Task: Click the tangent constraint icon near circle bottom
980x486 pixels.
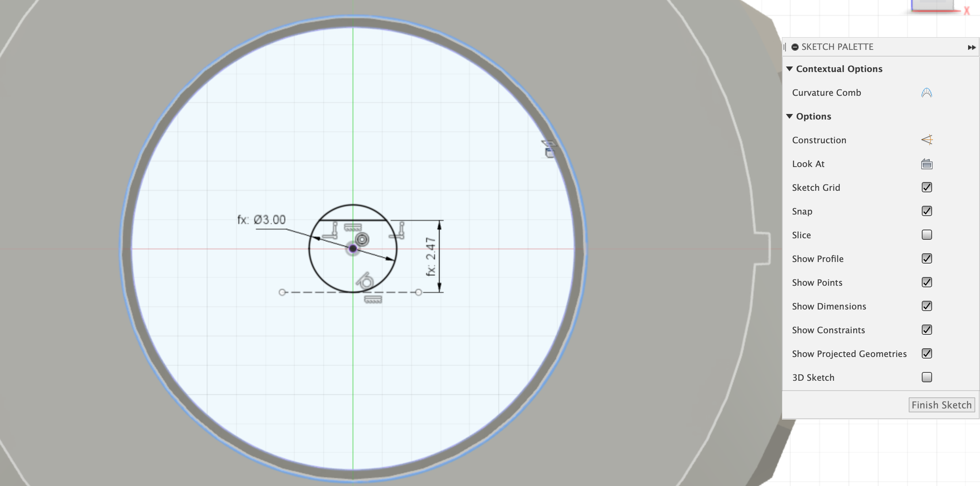Action: coord(365,280)
